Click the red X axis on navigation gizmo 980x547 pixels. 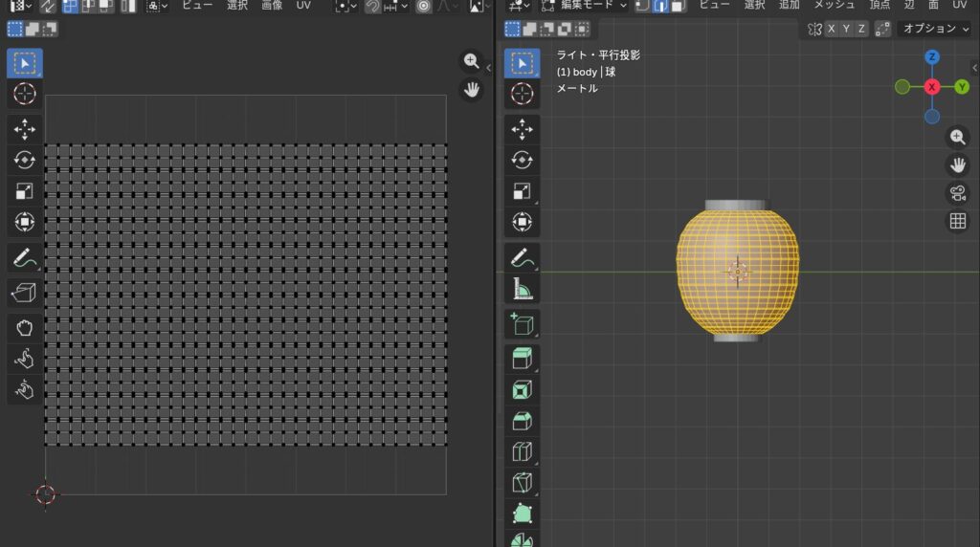coord(932,87)
